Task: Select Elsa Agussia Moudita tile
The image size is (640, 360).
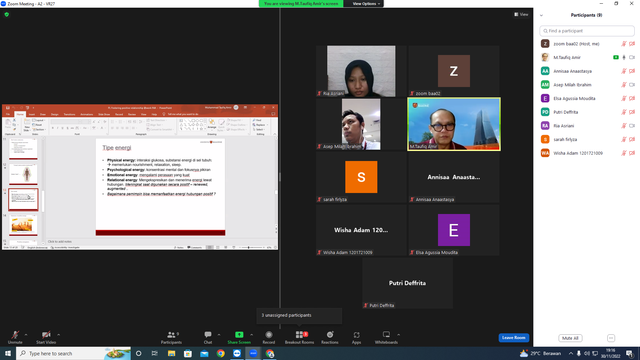Action: pyautogui.click(x=454, y=230)
